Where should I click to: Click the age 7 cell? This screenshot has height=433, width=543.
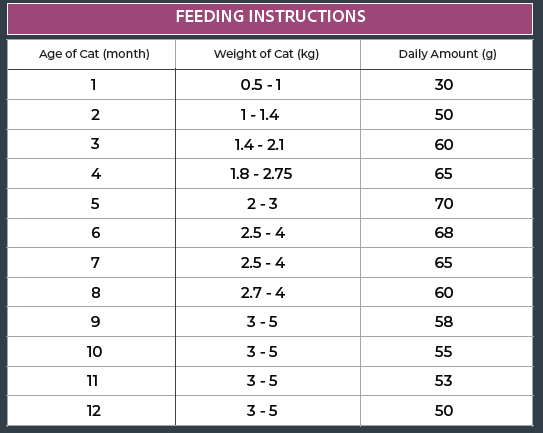click(91, 263)
